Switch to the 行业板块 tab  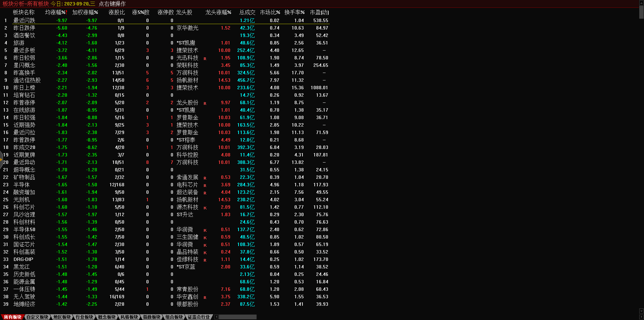pos(84,317)
